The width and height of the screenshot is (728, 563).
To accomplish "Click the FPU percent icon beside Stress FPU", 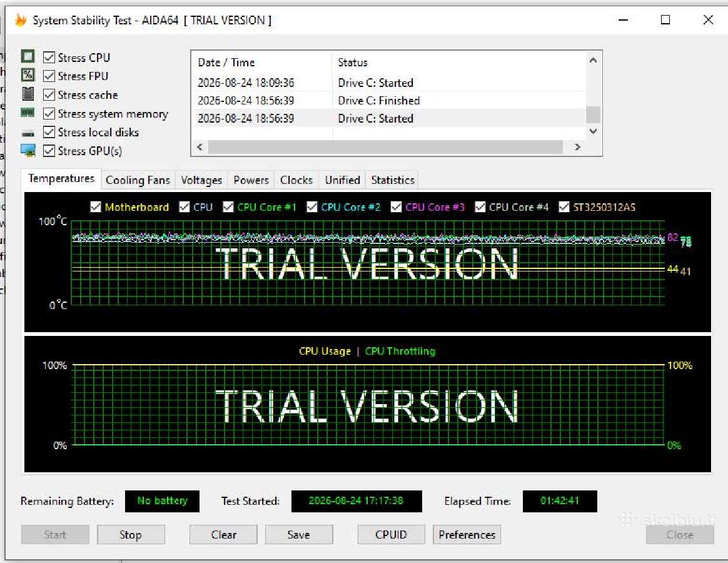I will pos(28,75).
